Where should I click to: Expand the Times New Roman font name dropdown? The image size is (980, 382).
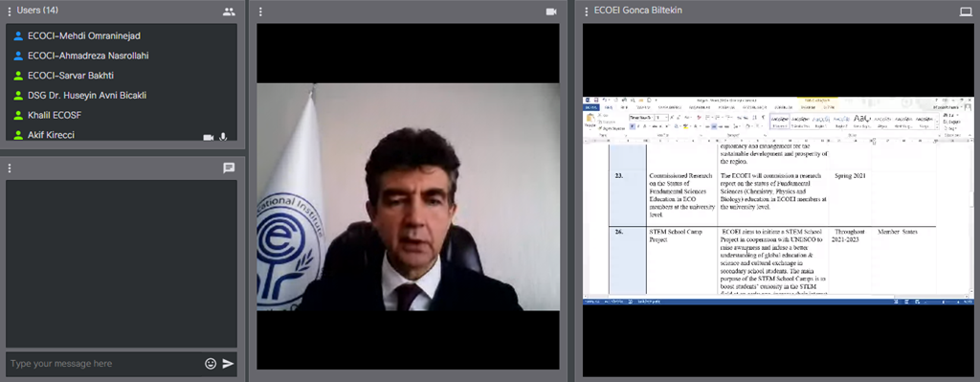(653, 118)
